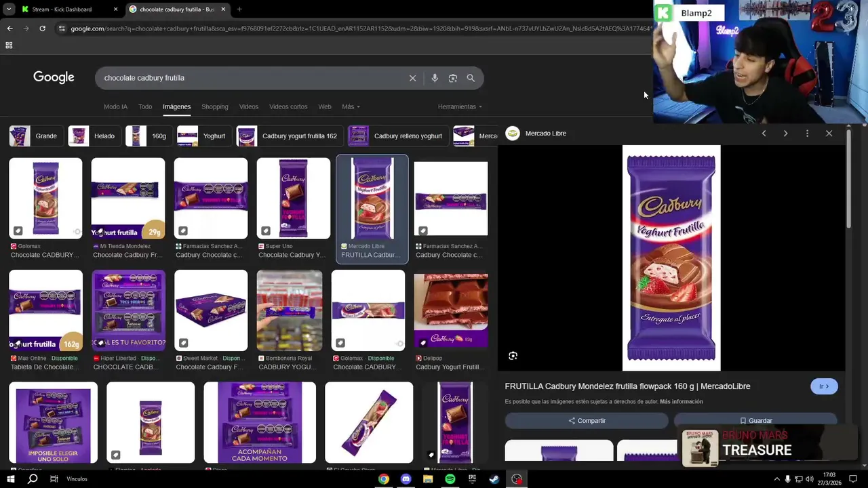Switch to the Modo IA tab
The width and height of the screenshot is (868, 488).
[x=115, y=106]
